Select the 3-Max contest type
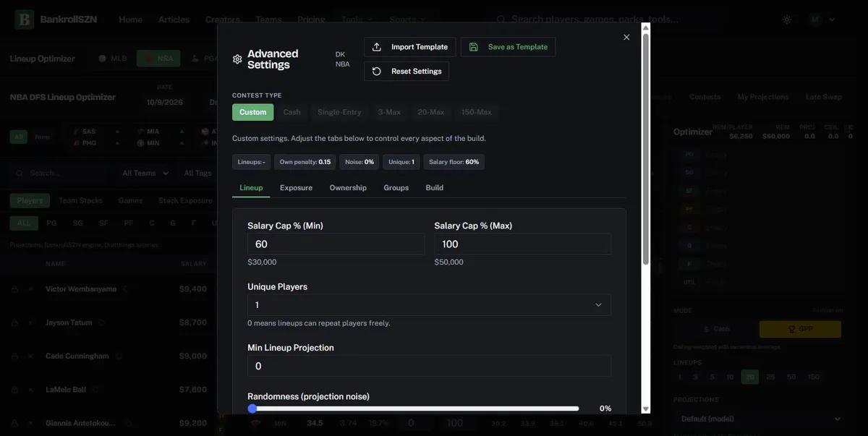868x436 pixels. (x=389, y=112)
